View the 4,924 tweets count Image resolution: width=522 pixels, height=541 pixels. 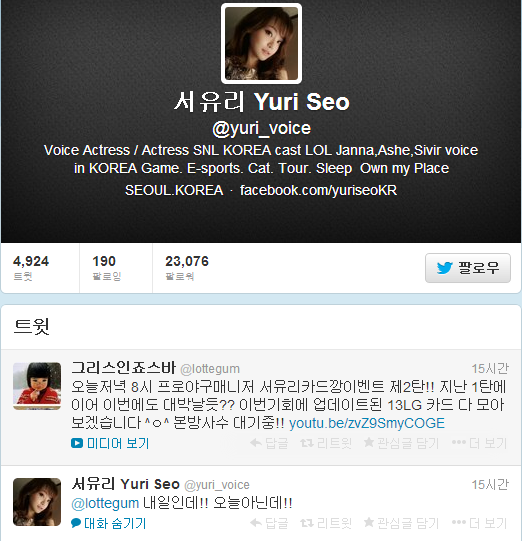tap(31, 268)
